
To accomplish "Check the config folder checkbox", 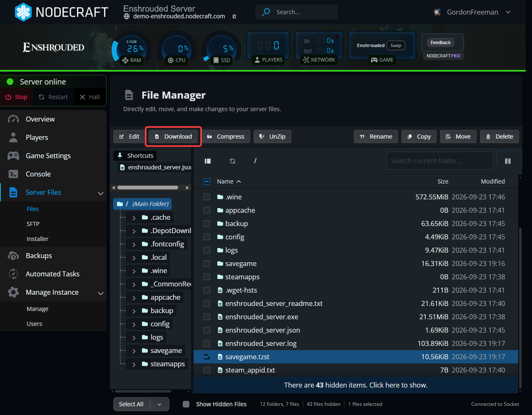I will click(206, 237).
